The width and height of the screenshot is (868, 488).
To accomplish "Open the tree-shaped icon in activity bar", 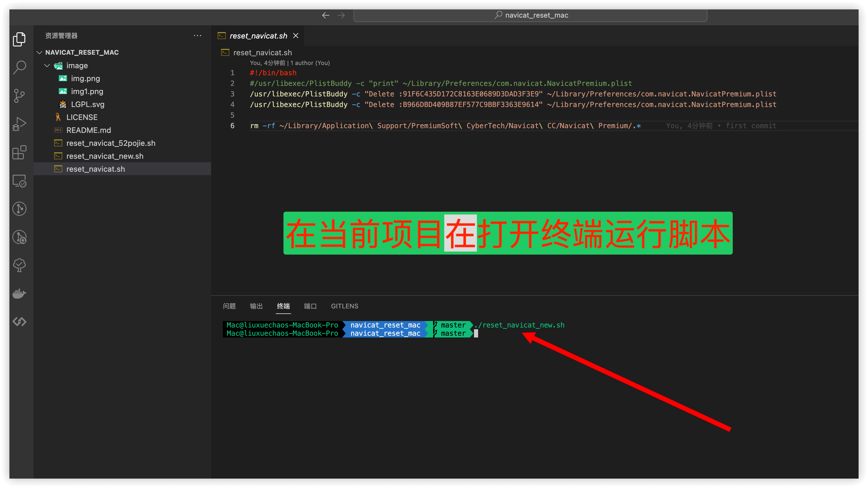I will pos(19,265).
